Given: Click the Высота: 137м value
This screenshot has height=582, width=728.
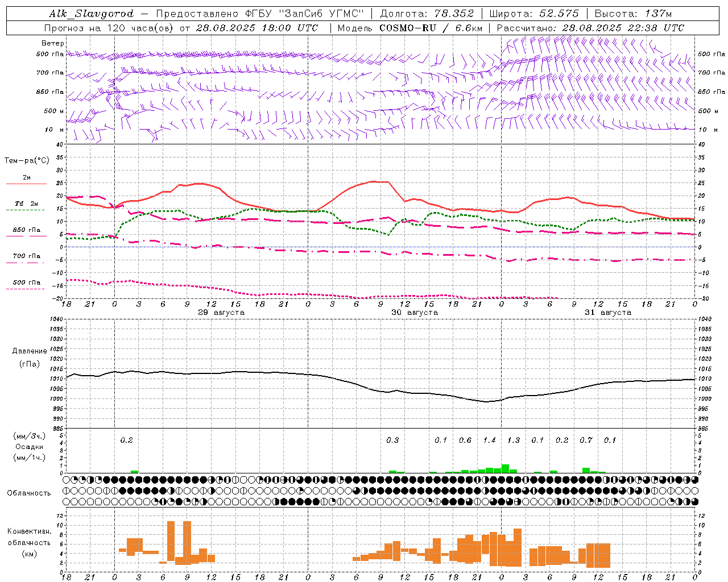Looking at the screenshot, I should 633,14.
